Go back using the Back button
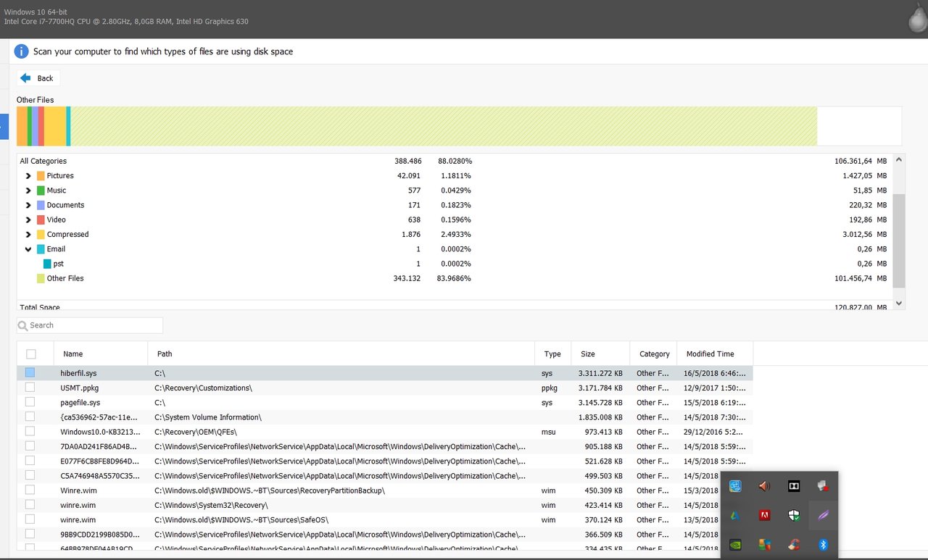This screenshot has height=560, width=928. 38,78
